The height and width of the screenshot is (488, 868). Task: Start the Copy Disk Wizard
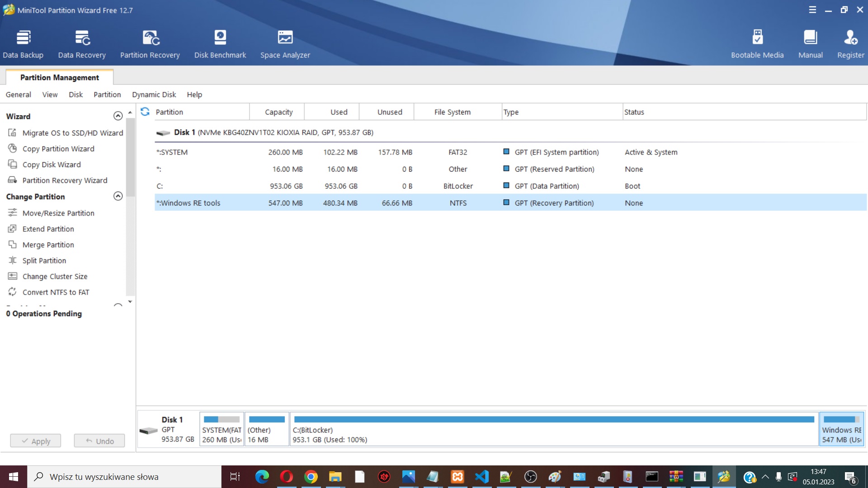point(44,164)
